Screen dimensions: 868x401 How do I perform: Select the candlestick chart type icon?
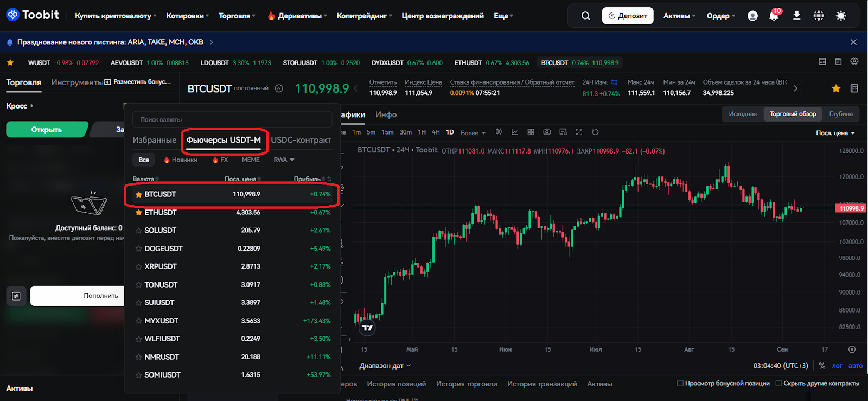499,132
